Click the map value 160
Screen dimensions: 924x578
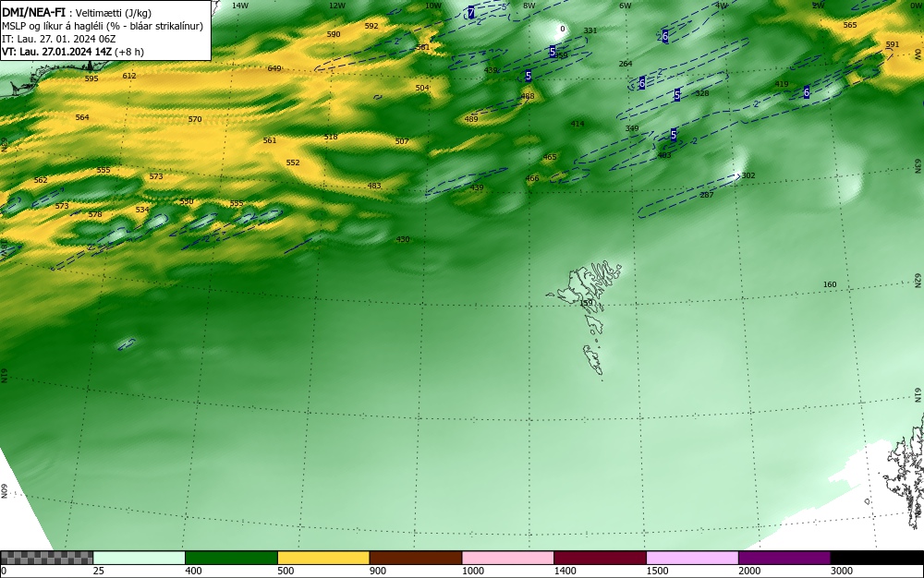[830, 284]
